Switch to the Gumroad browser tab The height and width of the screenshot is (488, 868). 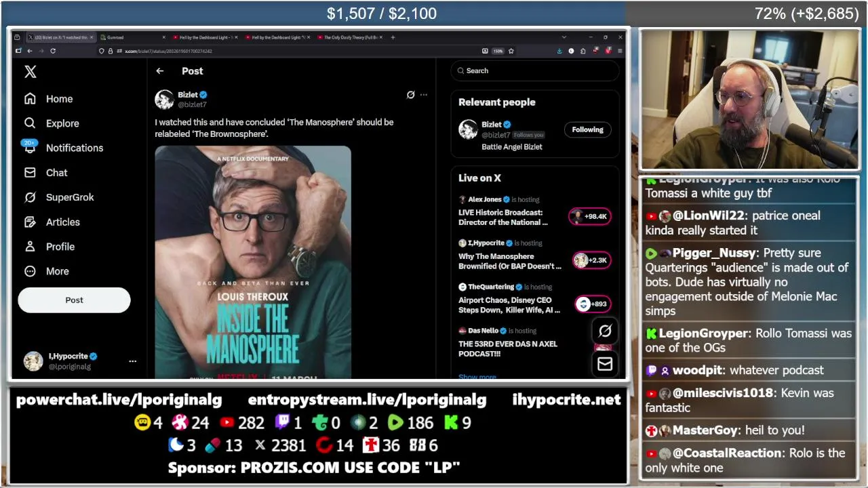pyautogui.click(x=133, y=37)
